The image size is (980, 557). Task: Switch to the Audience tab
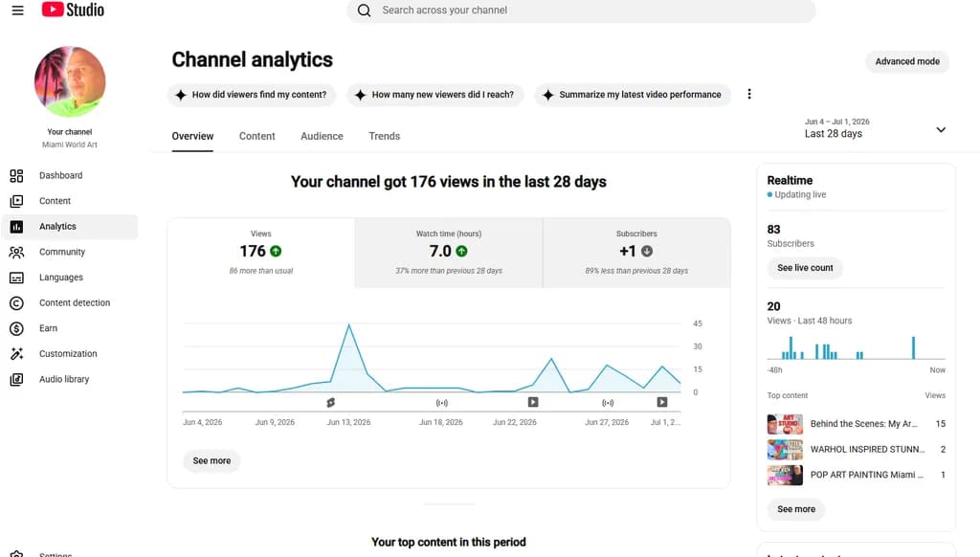coord(322,136)
